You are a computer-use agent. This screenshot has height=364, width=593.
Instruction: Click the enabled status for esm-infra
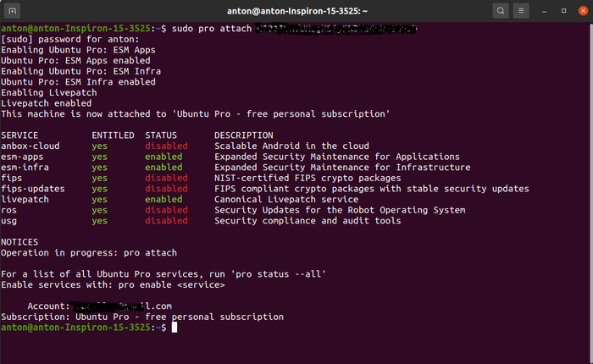pyautogui.click(x=163, y=168)
